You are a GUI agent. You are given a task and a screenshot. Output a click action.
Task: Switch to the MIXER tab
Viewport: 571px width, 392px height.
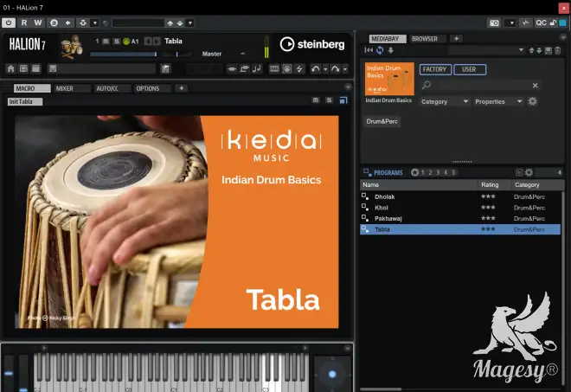(x=72, y=88)
